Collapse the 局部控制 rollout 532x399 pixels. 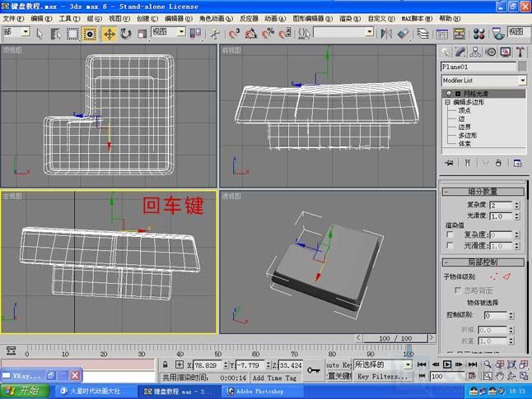[x=483, y=262]
